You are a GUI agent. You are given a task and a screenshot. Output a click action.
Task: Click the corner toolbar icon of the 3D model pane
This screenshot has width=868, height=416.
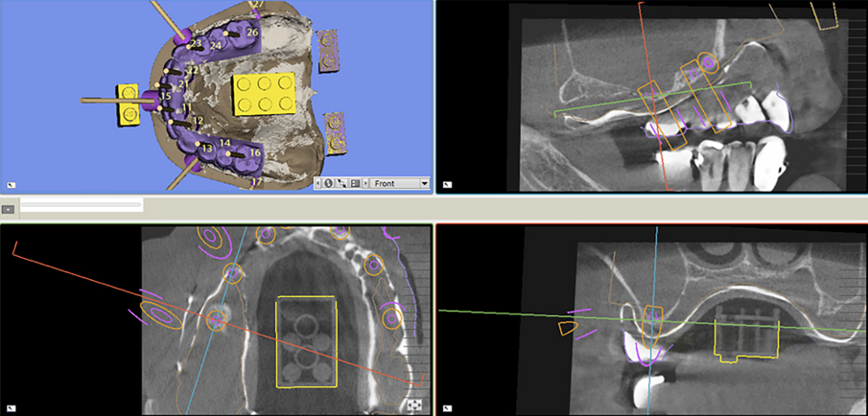point(12,185)
